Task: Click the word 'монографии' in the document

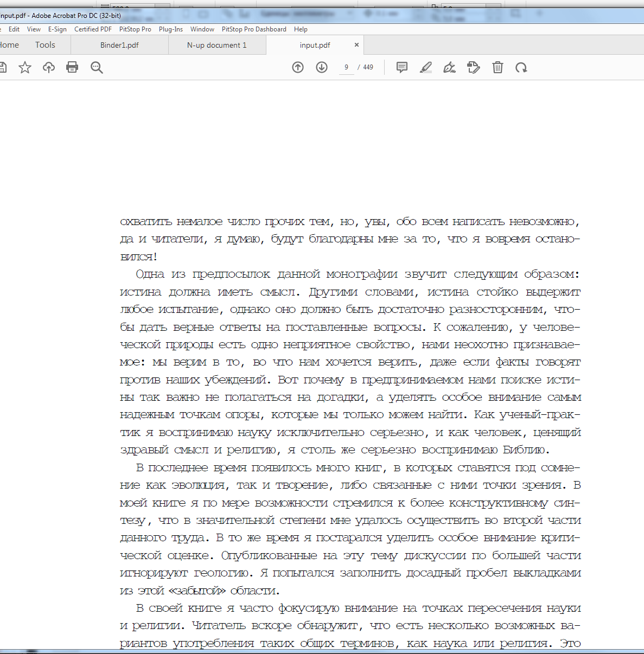Action: (362, 274)
